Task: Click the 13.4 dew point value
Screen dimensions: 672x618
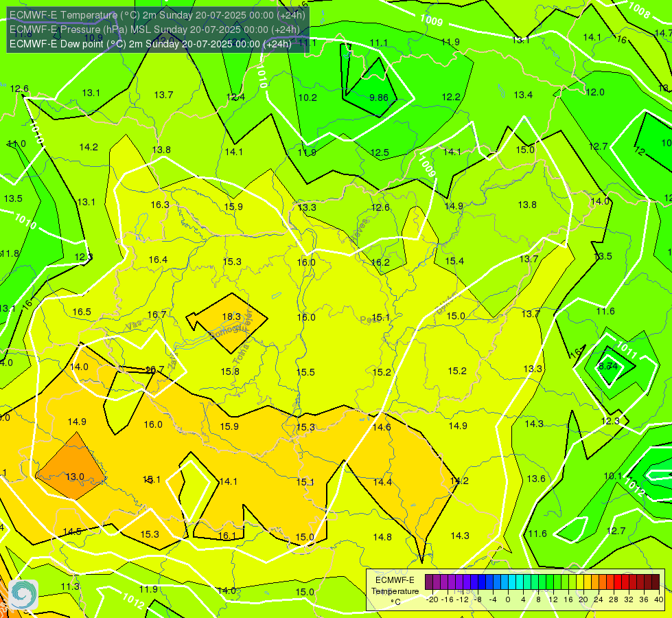Action: pos(523,95)
